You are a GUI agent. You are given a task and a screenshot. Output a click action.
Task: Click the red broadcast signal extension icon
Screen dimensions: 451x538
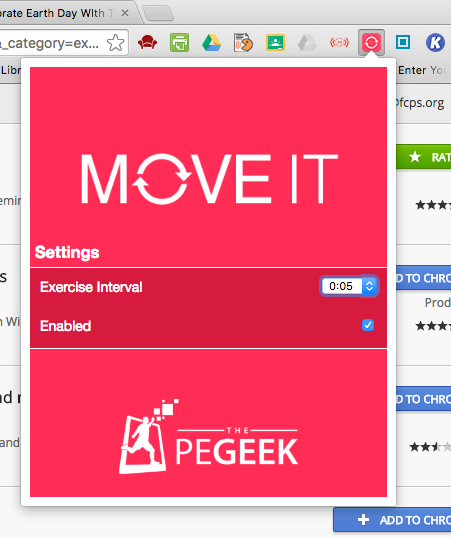tap(339, 43)
